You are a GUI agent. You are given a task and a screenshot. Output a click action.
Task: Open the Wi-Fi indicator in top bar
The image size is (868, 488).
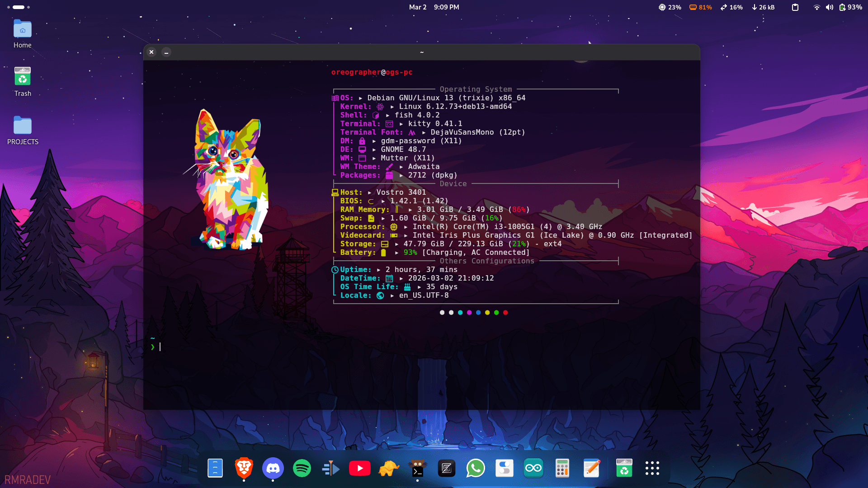(x=816, y=7)
